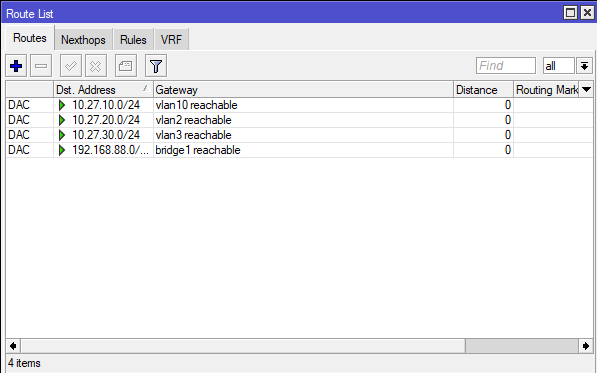Open the filter funnel icon
Image resolution: width=597 pixels, height=373 pixels.
(x=156, y=66)
